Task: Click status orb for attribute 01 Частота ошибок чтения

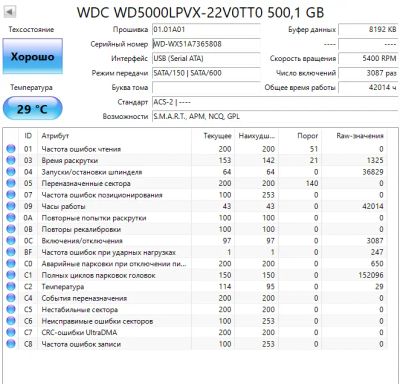Action: [11, 149]
